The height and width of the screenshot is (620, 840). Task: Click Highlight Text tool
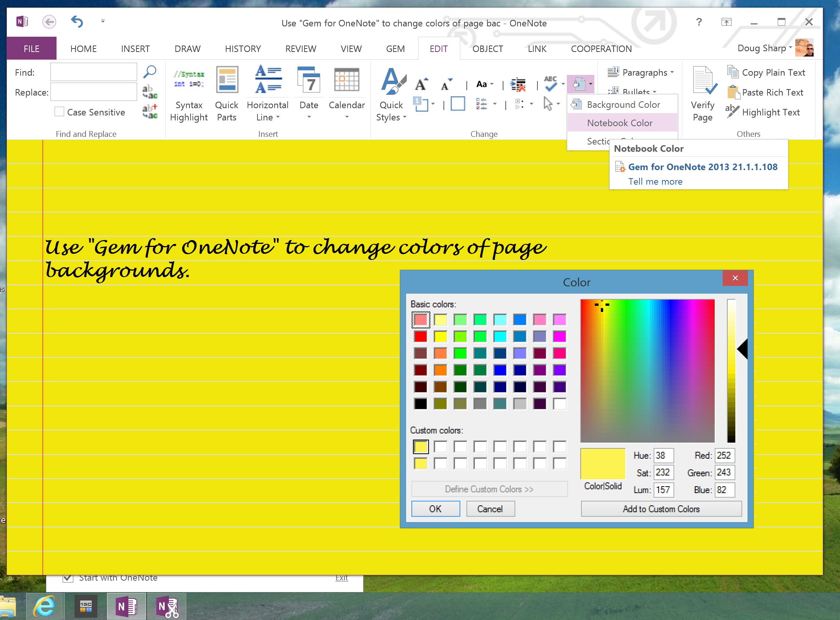coord(762,112)
